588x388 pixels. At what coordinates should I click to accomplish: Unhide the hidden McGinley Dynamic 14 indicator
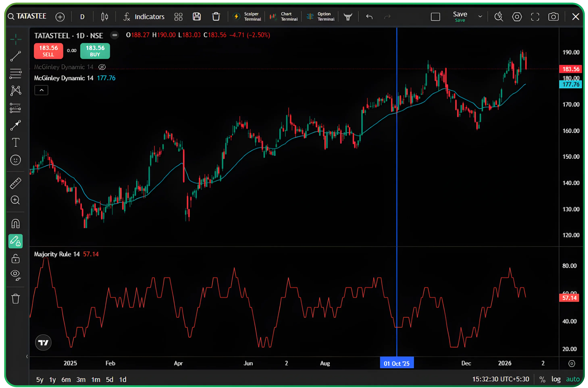pyautogui.click(x=102, y=67)
